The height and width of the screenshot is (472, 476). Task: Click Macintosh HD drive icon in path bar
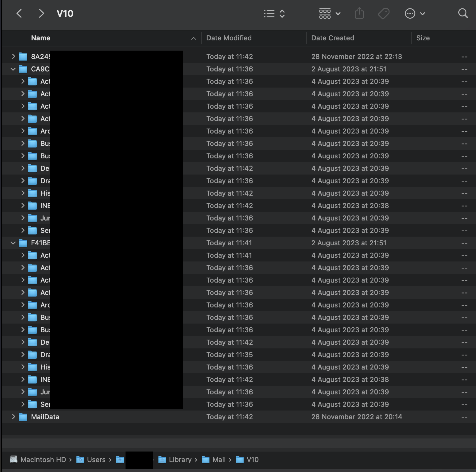[x=14, y=460]
